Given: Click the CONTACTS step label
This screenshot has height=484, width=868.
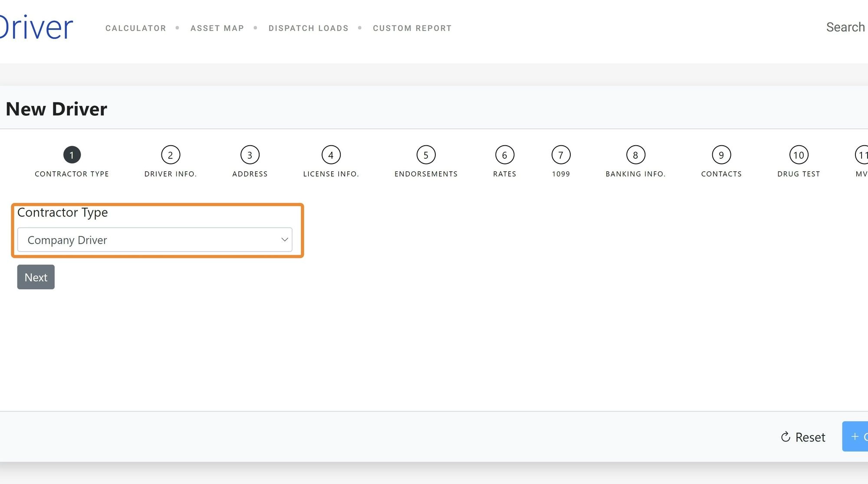Looking at the screenshot, I should (x=722, y=174).
